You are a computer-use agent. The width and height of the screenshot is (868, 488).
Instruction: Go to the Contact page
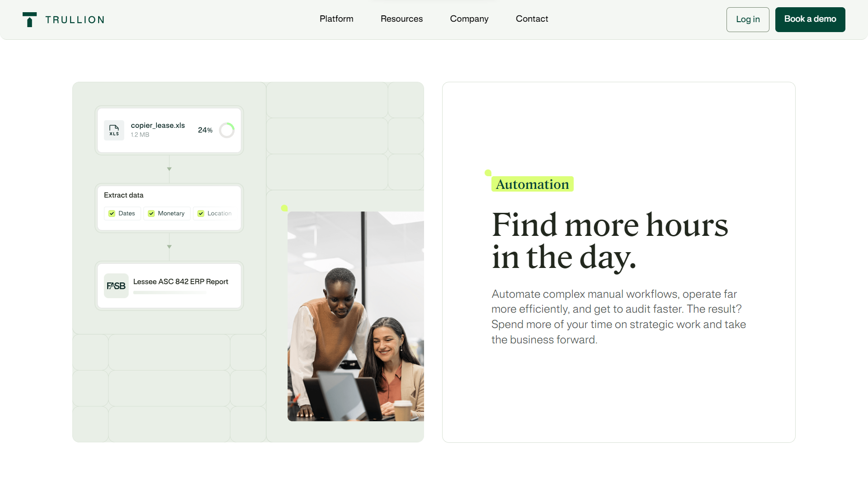click(x=532, y=19)
